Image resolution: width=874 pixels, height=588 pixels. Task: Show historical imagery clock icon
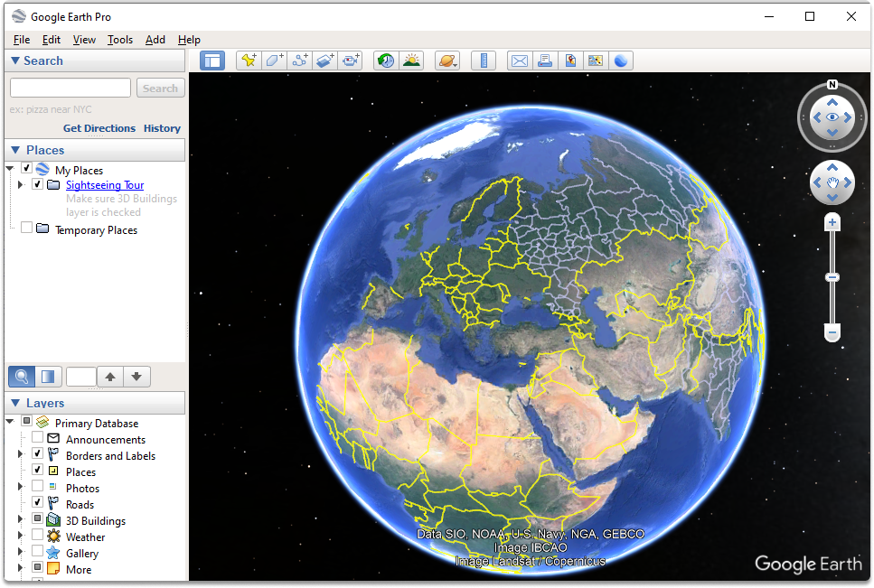pyautogui.click(x=386, y=61)
